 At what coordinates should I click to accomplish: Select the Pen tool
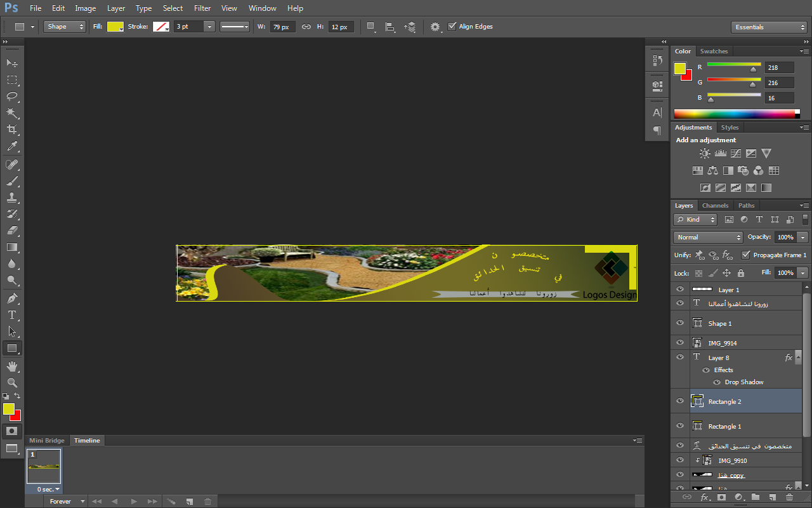point(12,298)
